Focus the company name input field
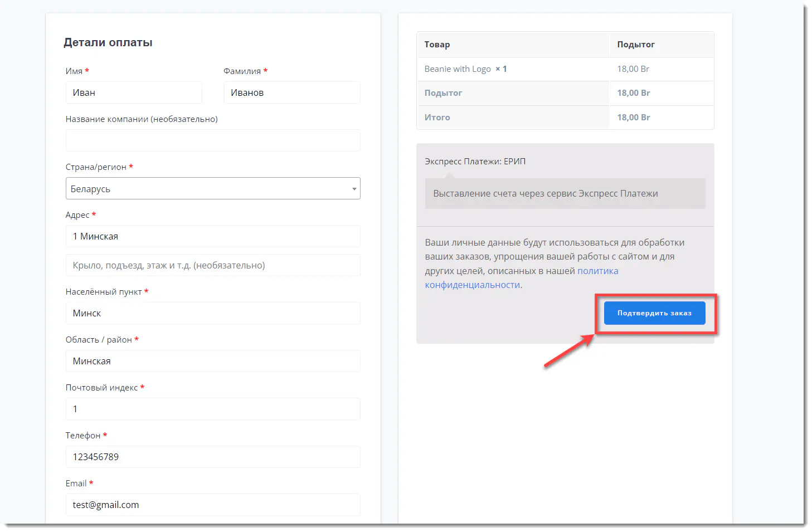The height and width of the screenshot is (532, 812). [x=213, y=140]
